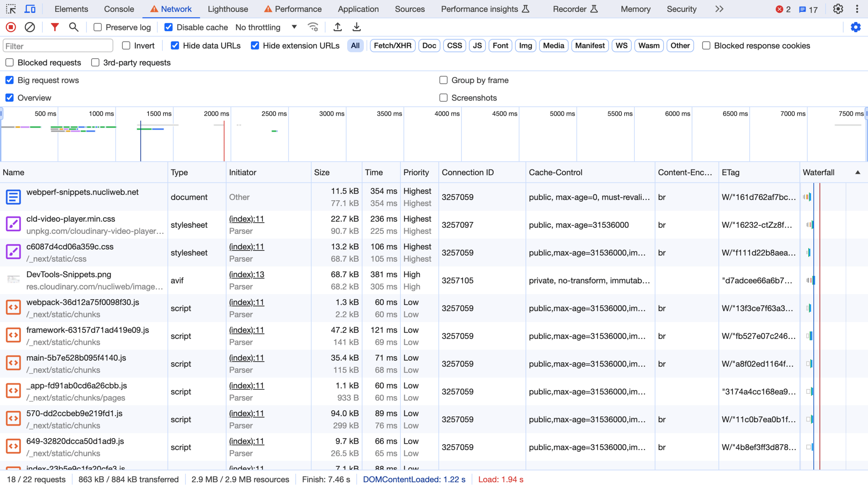Enable Preserve log checkbox

[98, 27]
